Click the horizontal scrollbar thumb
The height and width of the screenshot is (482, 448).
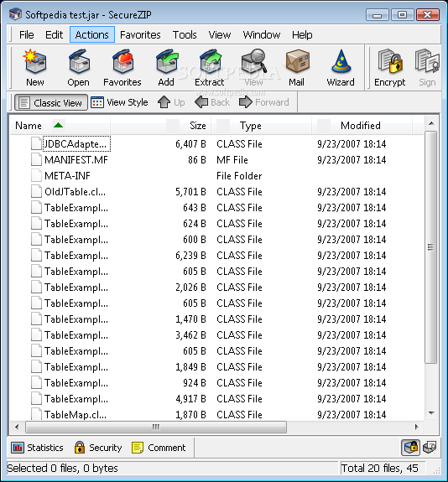[x=156, y=427]
